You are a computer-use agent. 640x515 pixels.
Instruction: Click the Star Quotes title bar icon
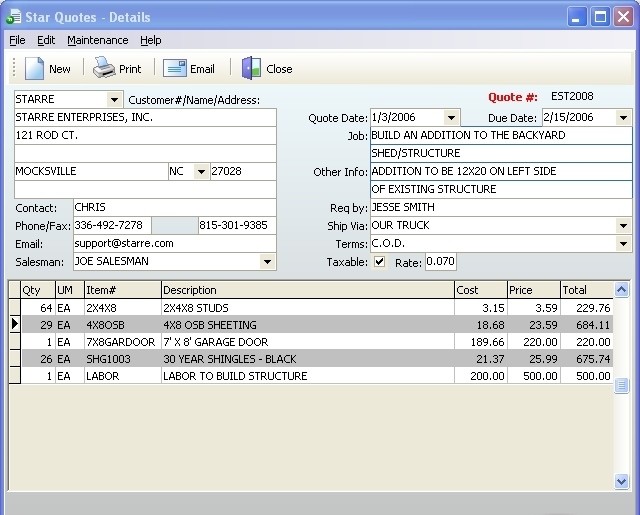pyautogui.click(x=13, y=17)
